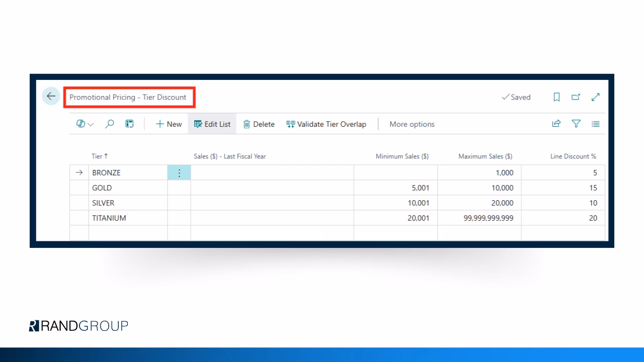Select the TITANIUM tier cell
Image resolution: width=644 pixels, height=362 pixels.
click(128, 218)
